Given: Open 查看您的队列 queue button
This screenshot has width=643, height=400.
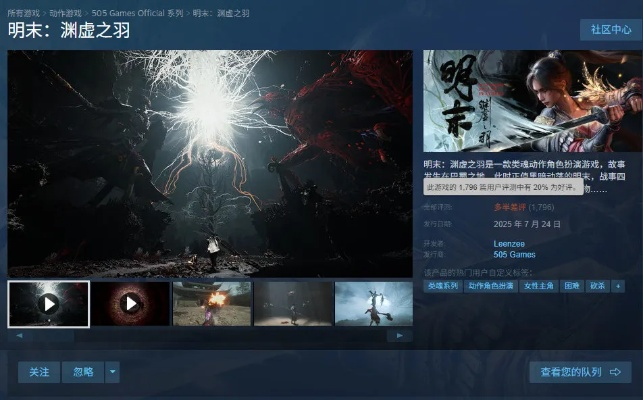Looking at the screenshot, I should pyautogui.click(x=579, y=372).
